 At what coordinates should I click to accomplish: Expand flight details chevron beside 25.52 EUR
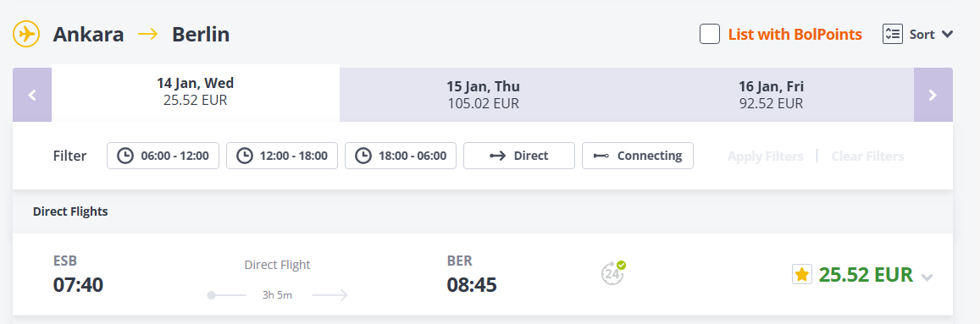927,277
